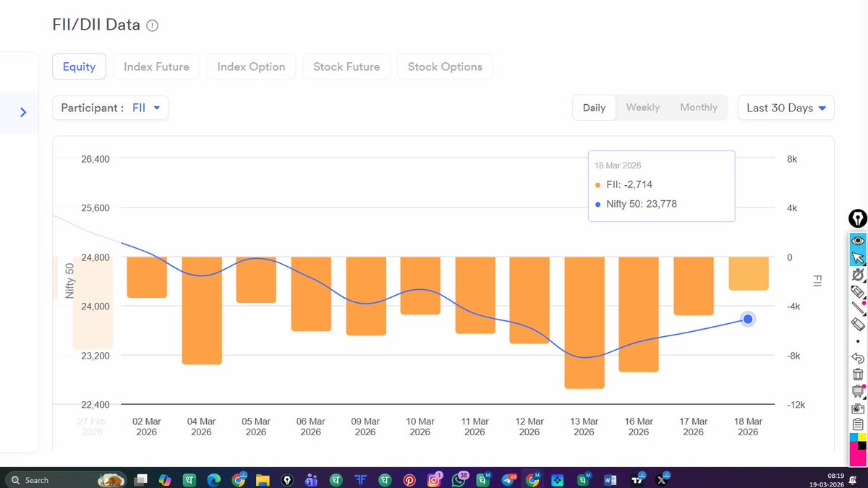868x488 pixels.
Task: Open Microsoft Edge from the taskbar
Action: pos(213,479)
